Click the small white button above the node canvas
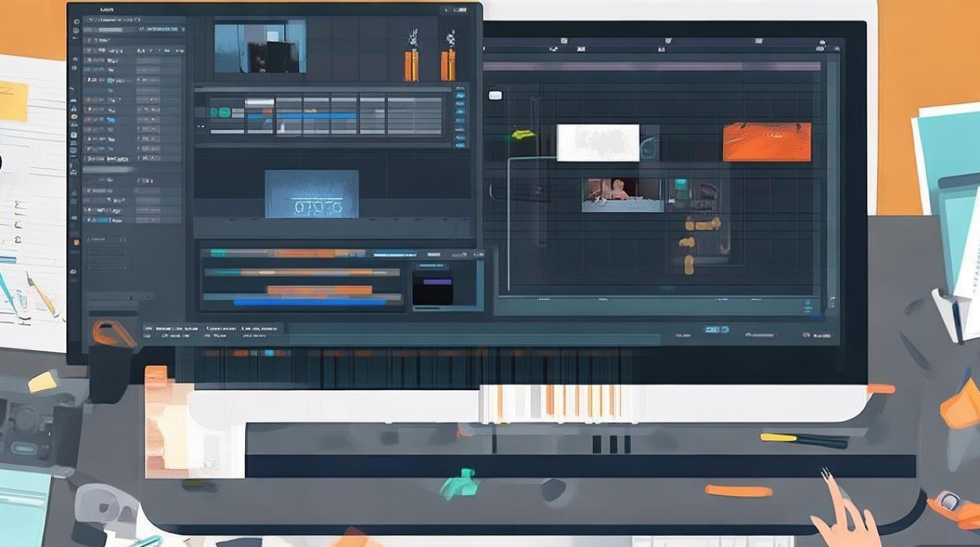 (496, 95)
